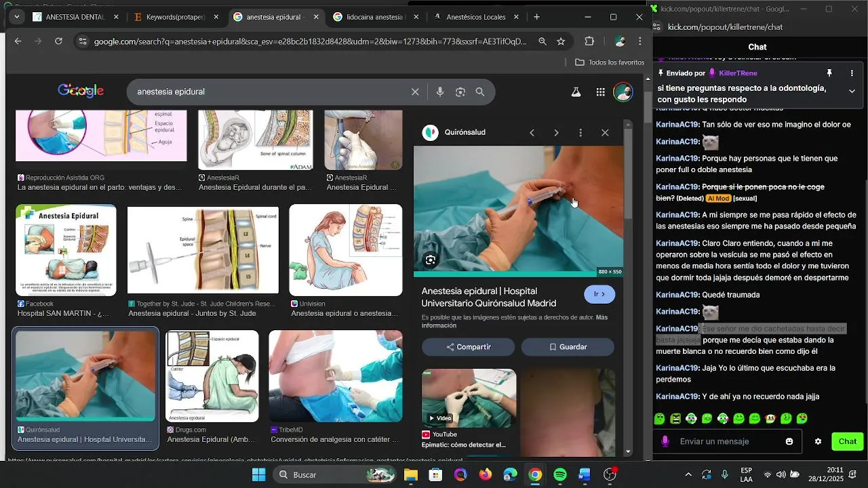The height and width of the screenshot is (488, 868).
Task: Clear the Google search box text
Action: [415, 92]
